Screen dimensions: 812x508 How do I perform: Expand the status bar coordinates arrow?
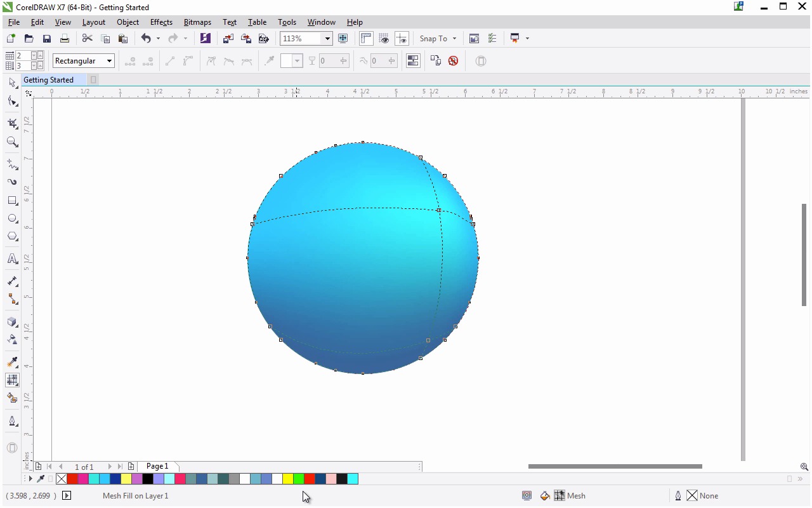(67, 496)
